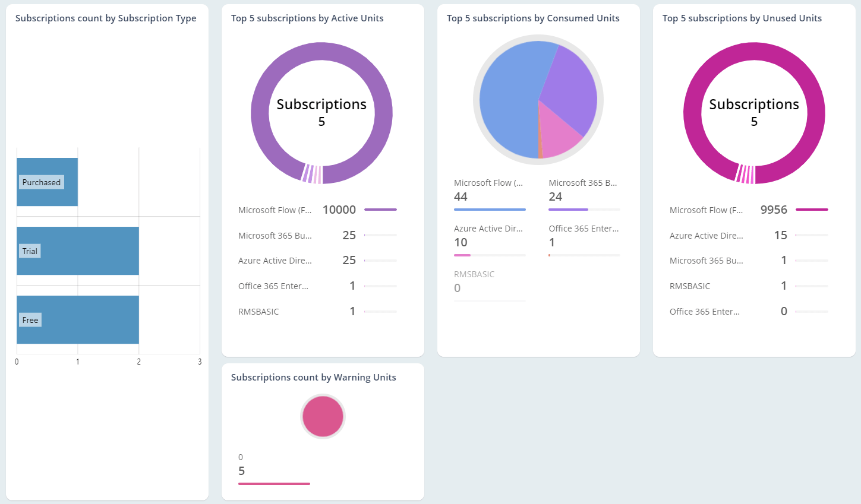The height and width of the screenshot is (504, 861).
Task: Select Azure Active Directory in Unused Units list
Action: [707, 235]
